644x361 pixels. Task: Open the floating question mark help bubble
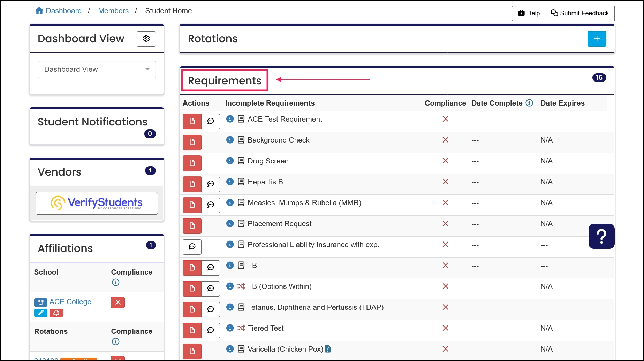(x=601, y=236)
